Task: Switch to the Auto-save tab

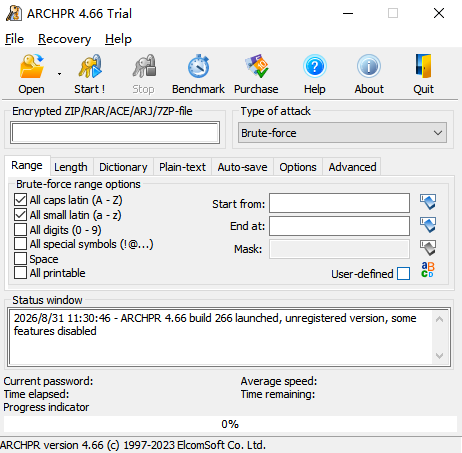Action: coord(242,167)
